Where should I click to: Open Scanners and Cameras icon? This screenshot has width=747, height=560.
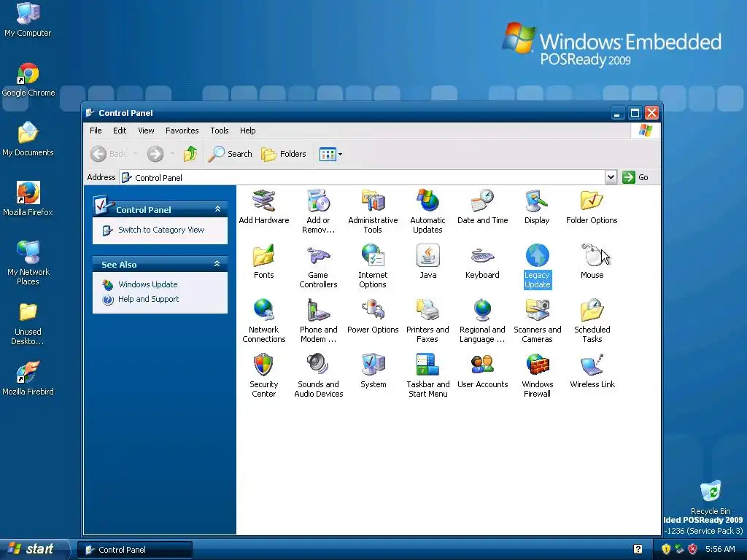pyautogui.click(x=537, y=321)
